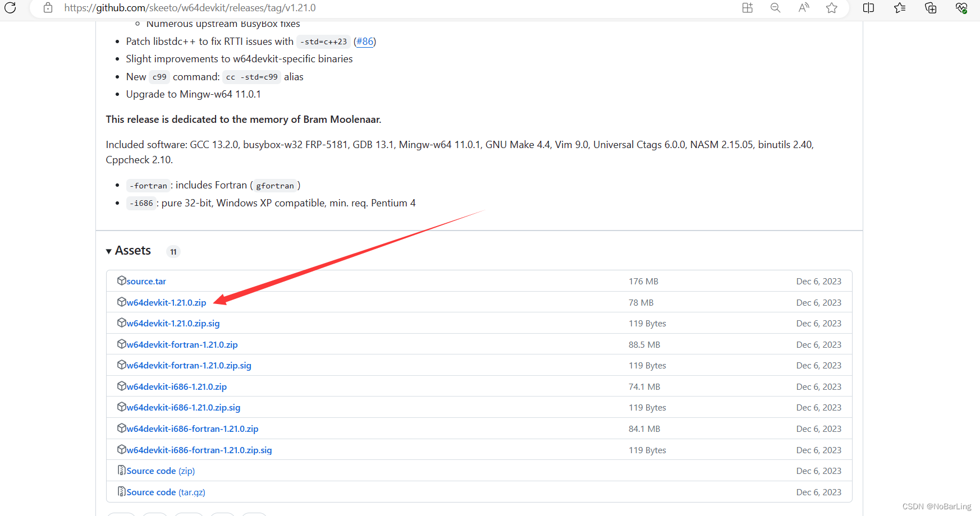
Task: Click the -fortran code label
Action: [x=148, y=186]
